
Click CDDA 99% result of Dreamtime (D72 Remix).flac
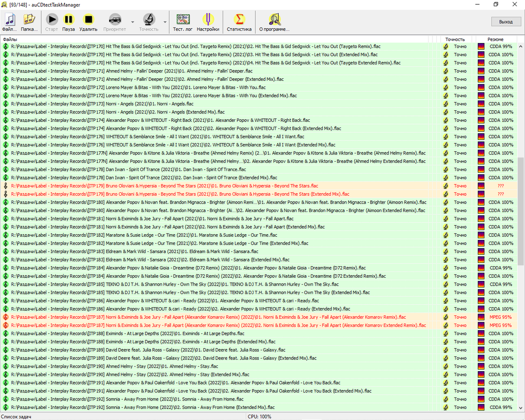point(500,268)
